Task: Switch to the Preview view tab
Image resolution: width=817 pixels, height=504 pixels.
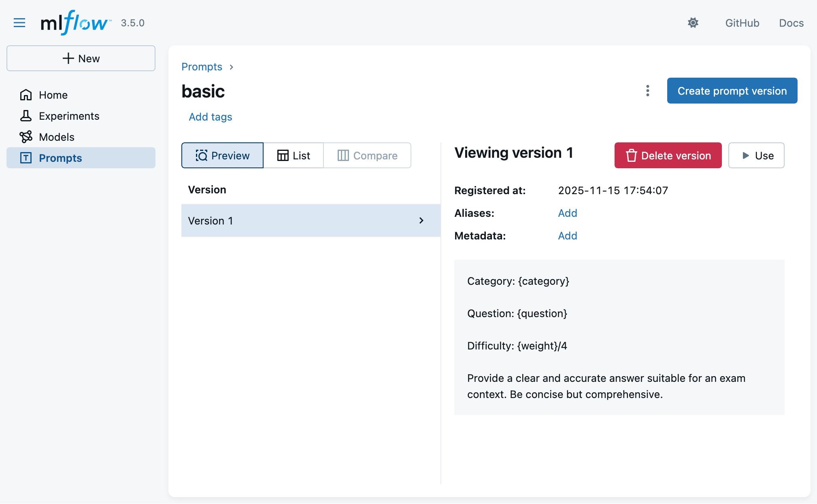Action: pyautogui.click(x=222, y=155)
